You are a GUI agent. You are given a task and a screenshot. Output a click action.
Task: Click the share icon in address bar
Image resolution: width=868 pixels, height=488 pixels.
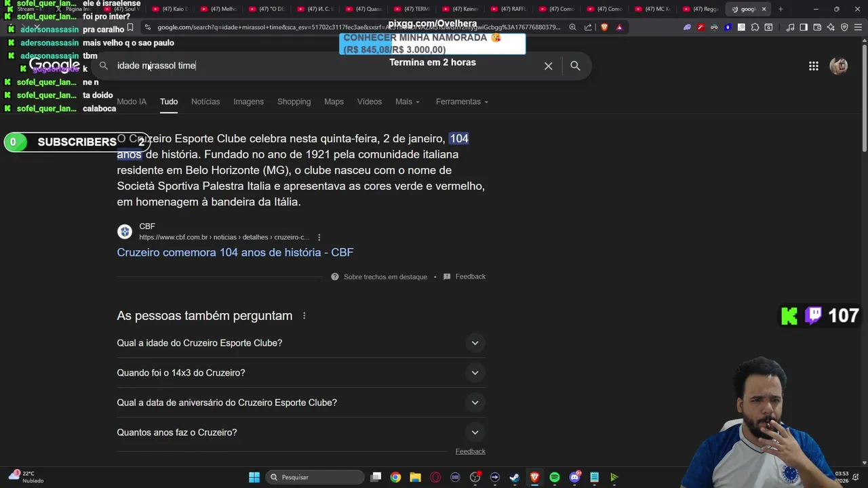(x=588, y=27)
